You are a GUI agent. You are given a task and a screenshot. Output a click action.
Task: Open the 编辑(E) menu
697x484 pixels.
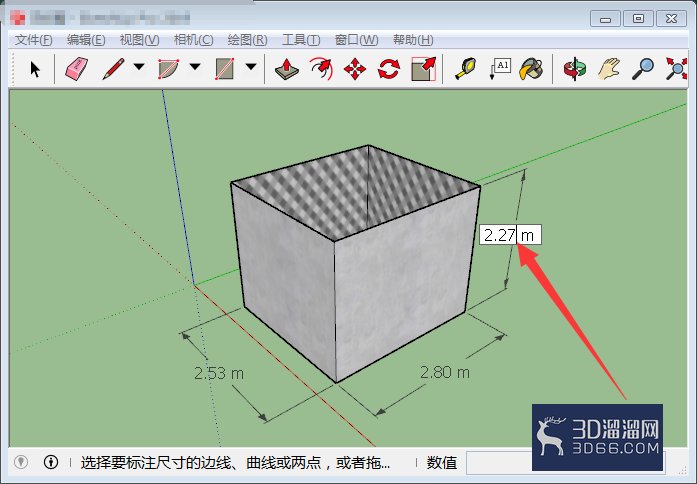tap(86, 40)
